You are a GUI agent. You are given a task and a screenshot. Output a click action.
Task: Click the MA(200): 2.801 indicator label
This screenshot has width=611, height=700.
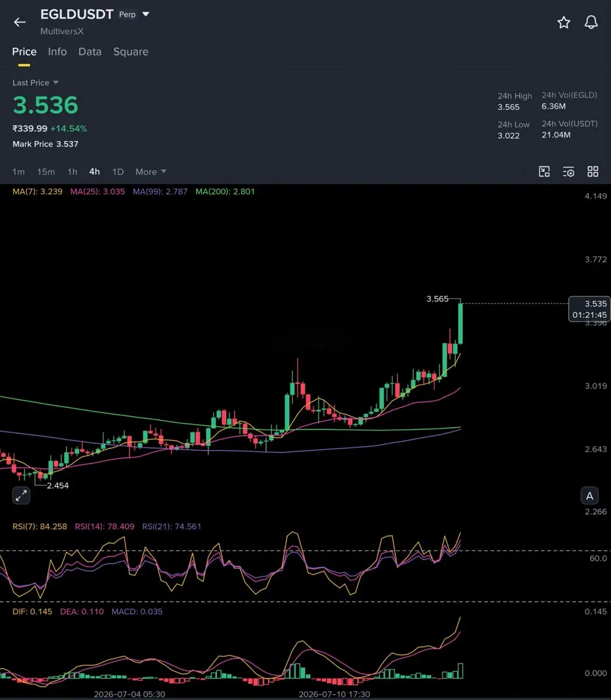225,191
